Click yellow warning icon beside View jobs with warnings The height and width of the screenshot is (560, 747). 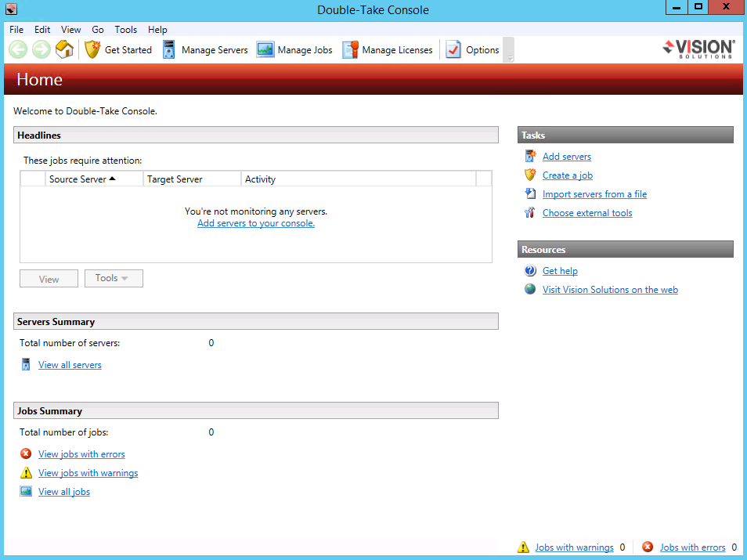click(26, 472)
